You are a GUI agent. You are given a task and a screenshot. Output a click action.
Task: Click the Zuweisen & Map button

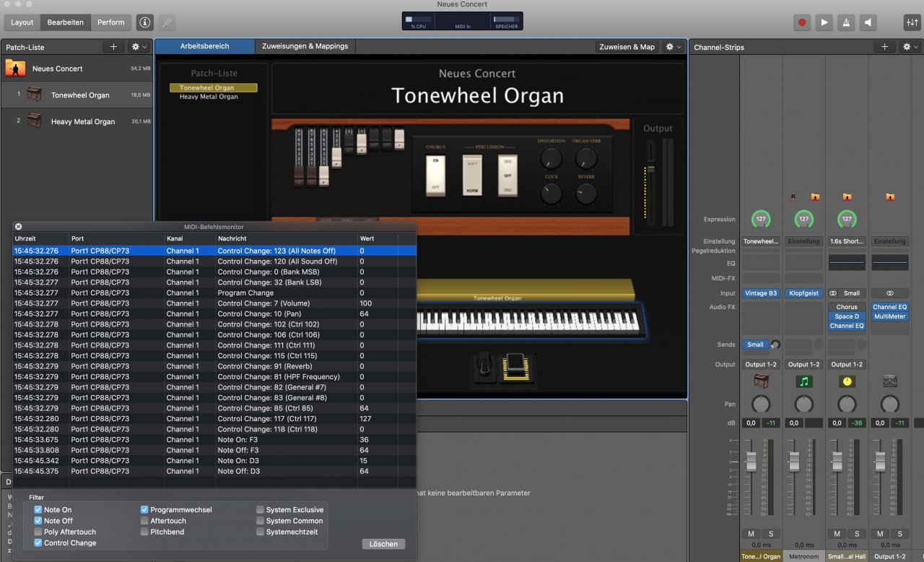[627, 47]
